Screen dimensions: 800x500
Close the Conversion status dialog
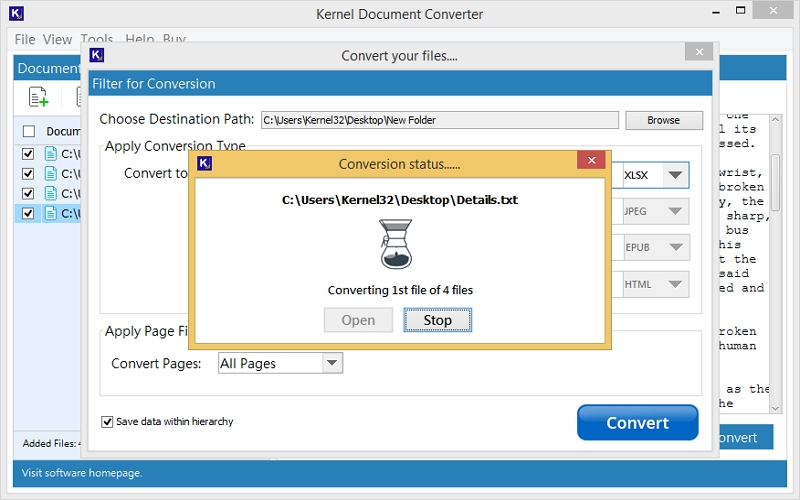point(591,160)
